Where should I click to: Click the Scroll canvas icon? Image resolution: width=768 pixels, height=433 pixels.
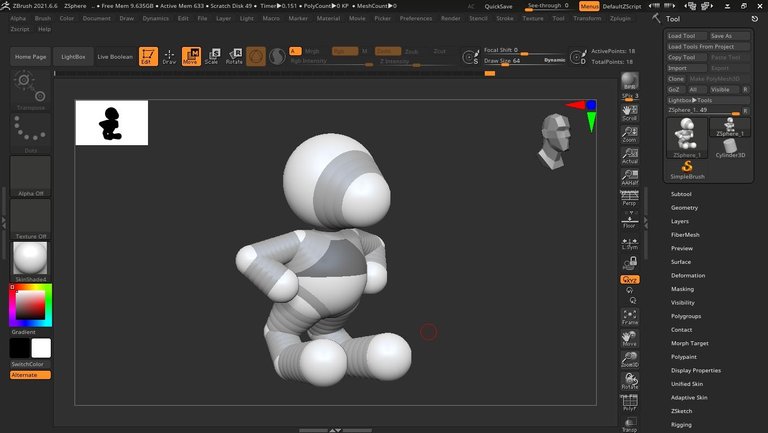tap(629, 113)
